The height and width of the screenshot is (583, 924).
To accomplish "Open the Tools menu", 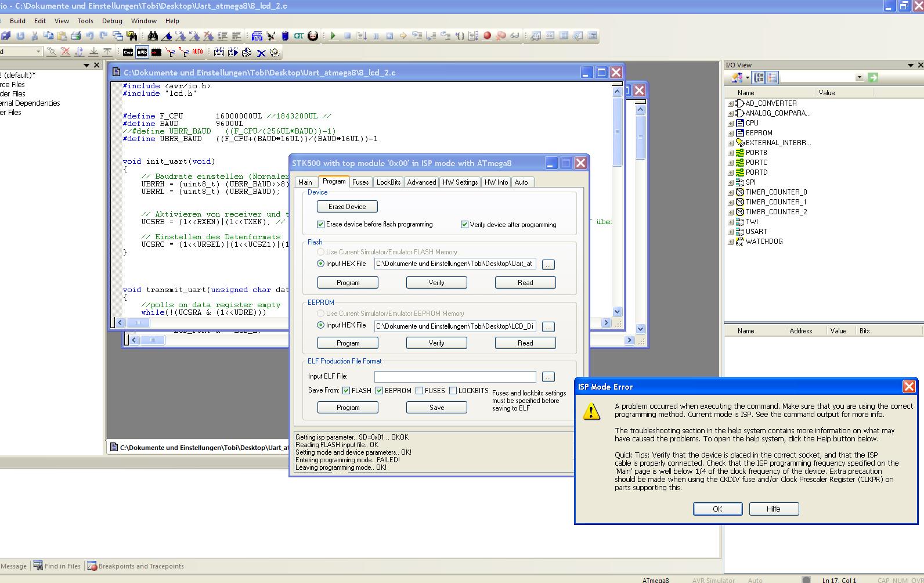I will click(x=85, y=21).
